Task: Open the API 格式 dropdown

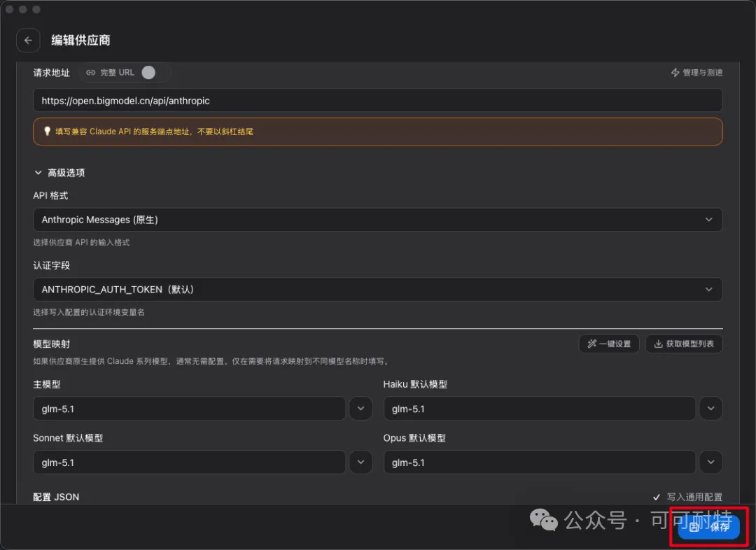Action: pos(377,220)
